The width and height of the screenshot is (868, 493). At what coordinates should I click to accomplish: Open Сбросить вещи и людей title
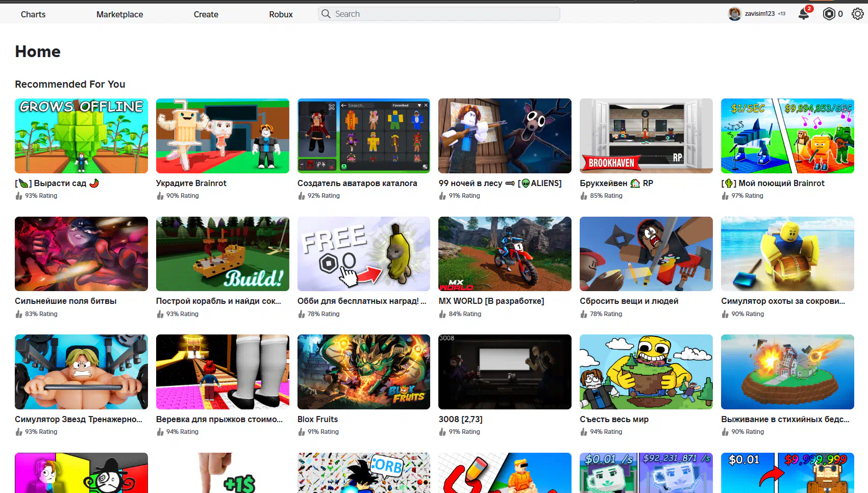pos(629,301)
